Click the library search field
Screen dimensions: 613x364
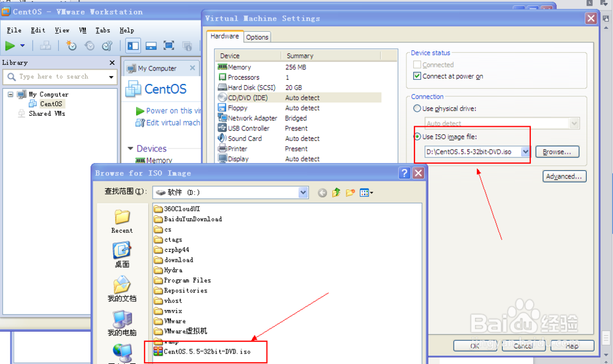coord(60,77)
